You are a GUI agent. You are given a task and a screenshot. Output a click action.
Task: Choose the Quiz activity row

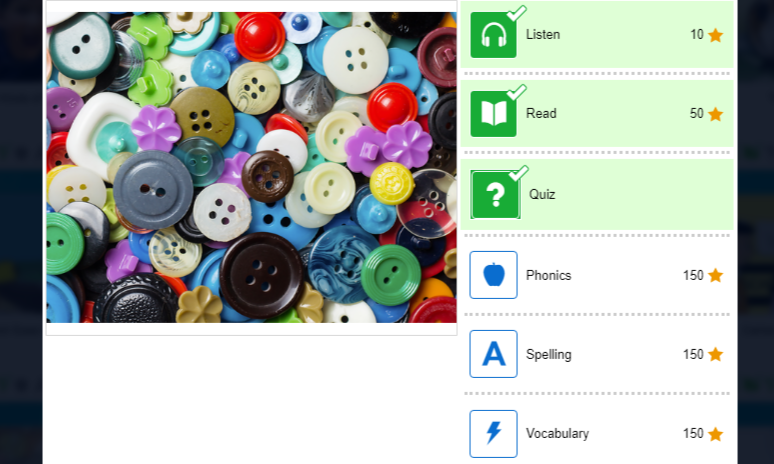coord(597,194)
